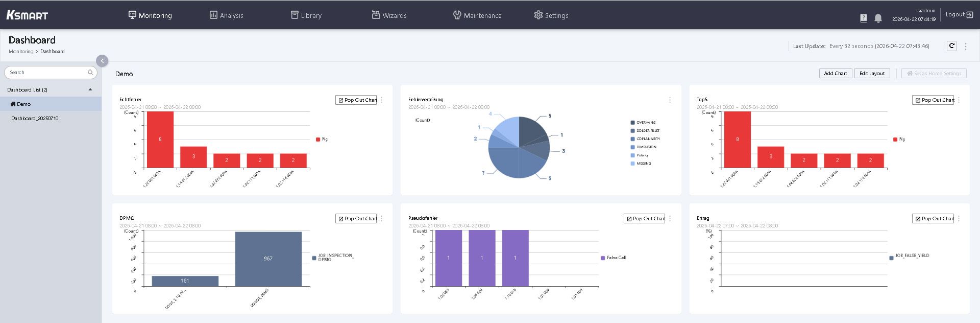Click the dashboard refresh icon
The width and height of the screenshot is (980, 323).
(951, 46)
